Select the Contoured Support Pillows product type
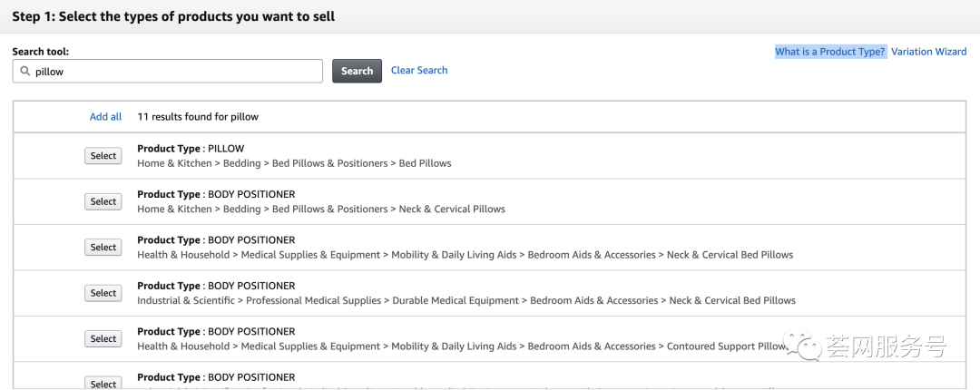This screenshot has width=980, height=390. click(103, 339)
